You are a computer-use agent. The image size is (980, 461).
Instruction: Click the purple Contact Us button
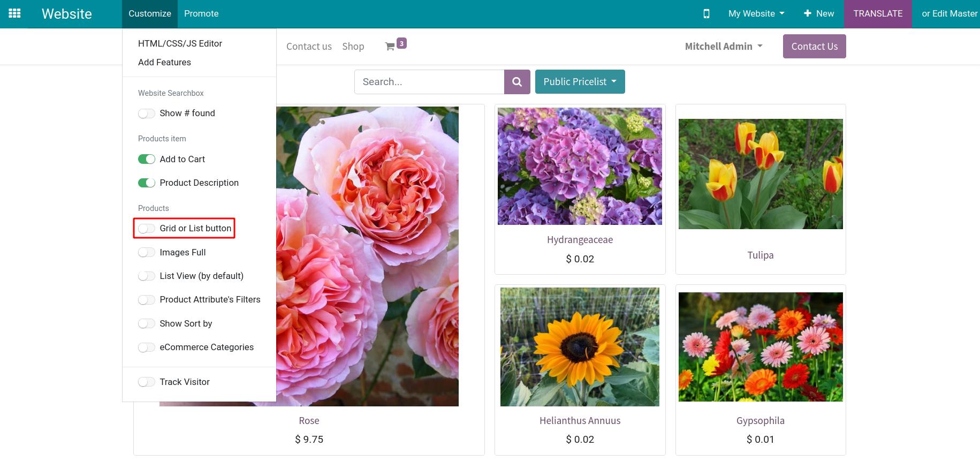tap(815, 47)
